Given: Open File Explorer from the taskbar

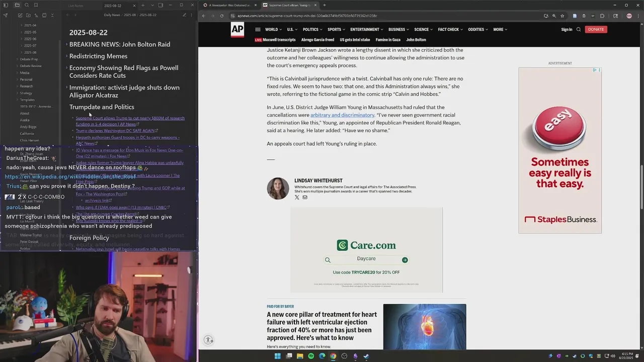Looking at the screenshot, I should [300, 356].
